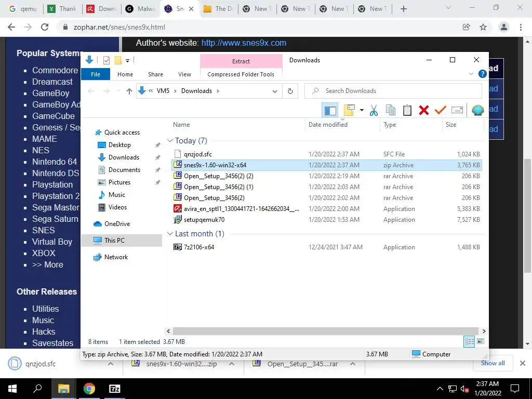Switch to large icons view in status bar

point(481,341)
